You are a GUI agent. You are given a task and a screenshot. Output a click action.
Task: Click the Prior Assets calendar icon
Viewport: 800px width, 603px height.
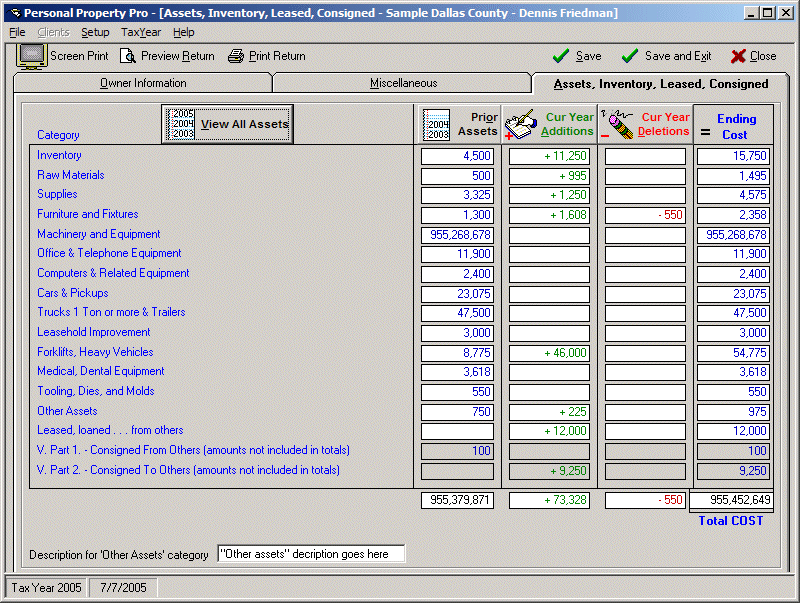pyautogui.click(x=436, y=124)
